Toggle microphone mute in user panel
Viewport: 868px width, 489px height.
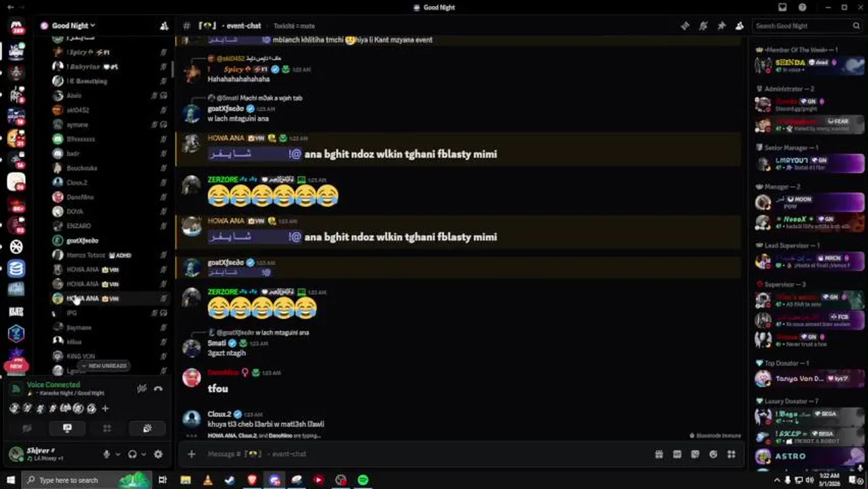107,454
